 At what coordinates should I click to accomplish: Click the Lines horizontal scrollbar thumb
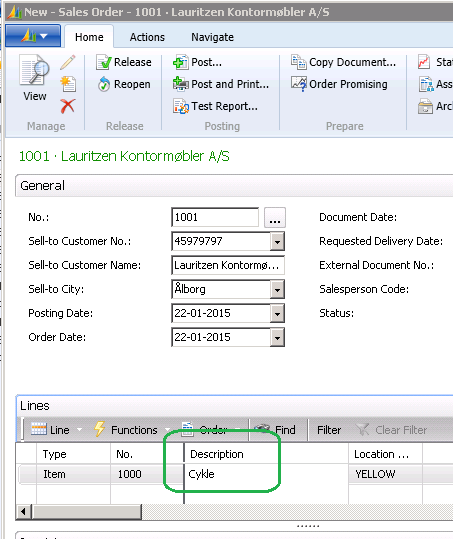pos(87,512)
